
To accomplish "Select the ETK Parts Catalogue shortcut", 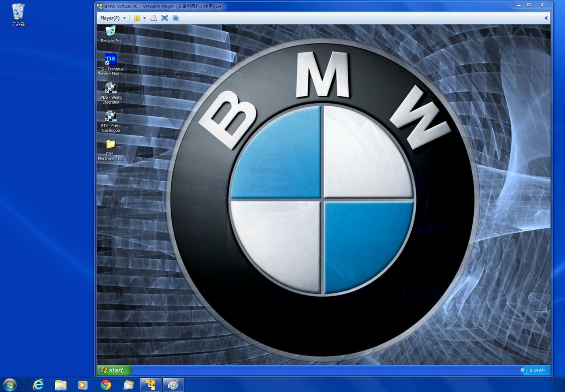I will [x=110, y=122].
